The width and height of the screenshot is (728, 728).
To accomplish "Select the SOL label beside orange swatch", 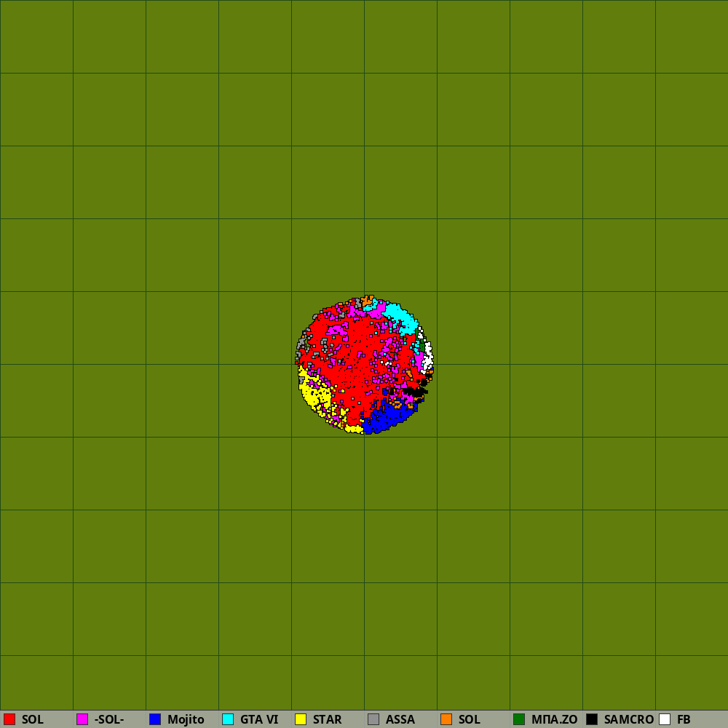I will [x=470, y=720].
